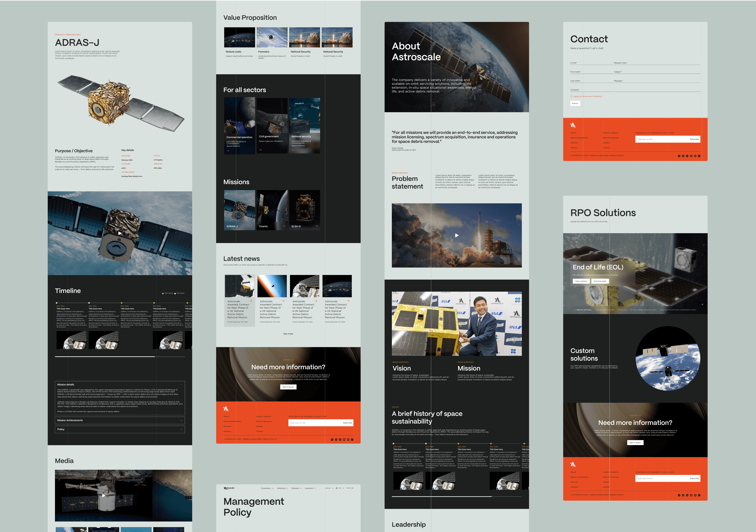Click Astroscale logo in Management Policy header
Screen dimensions: 756x532
tap(229, 488)
